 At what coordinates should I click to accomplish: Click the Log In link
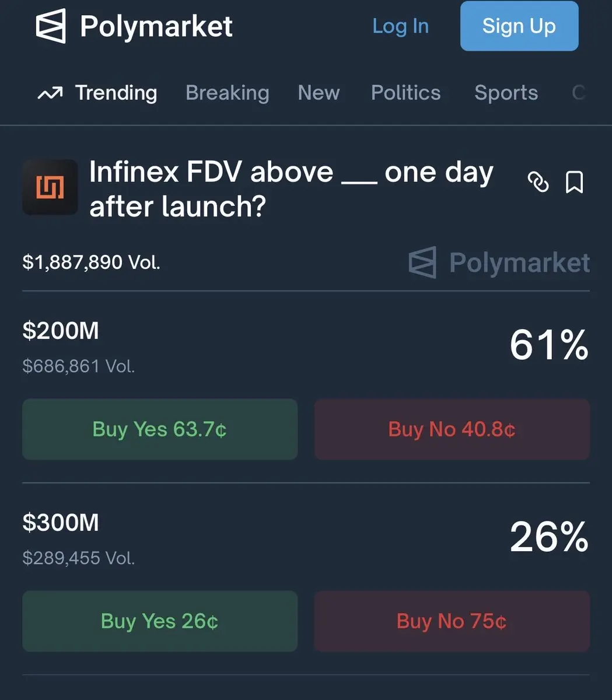click(400, 26)
